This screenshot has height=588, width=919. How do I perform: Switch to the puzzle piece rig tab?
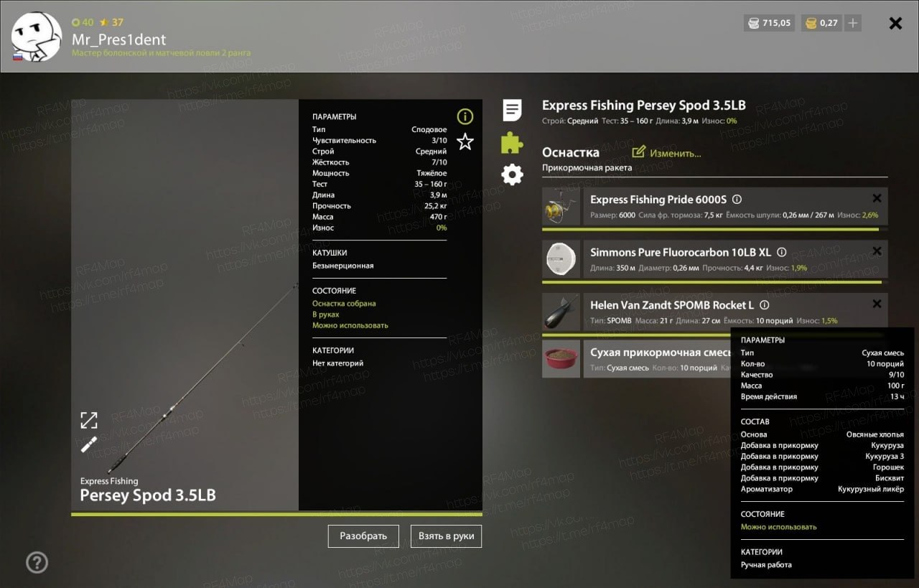(512, 142)
